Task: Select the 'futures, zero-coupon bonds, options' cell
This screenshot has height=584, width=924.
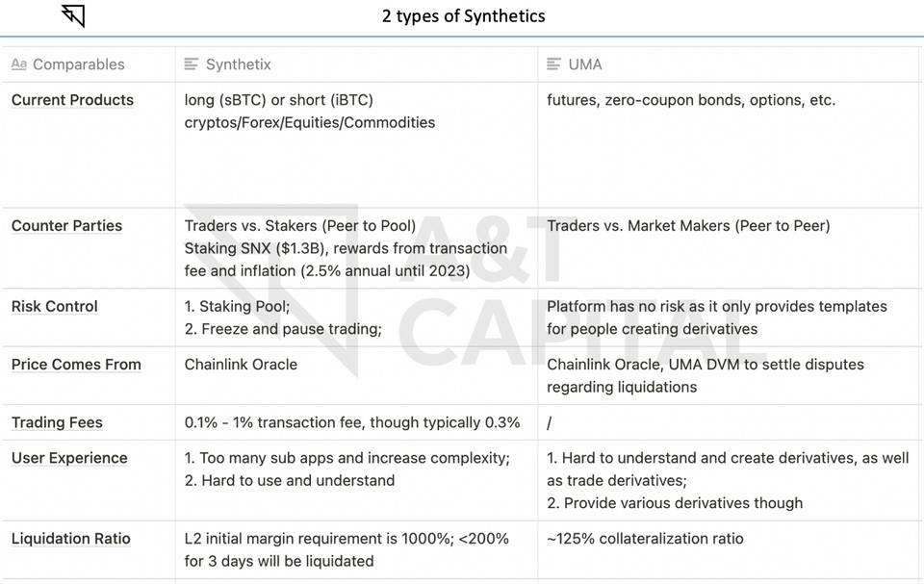Action: coord(728,145)
